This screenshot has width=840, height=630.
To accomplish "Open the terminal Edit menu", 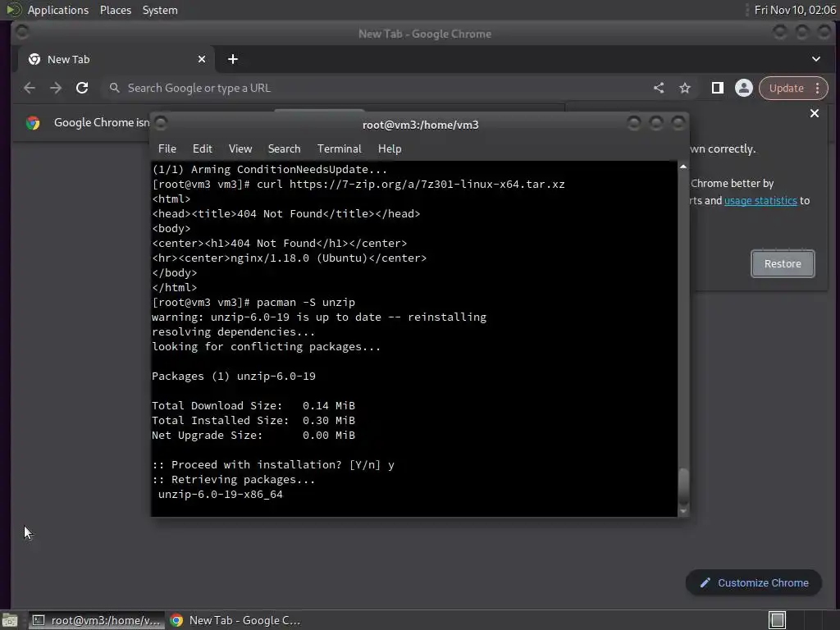I will click(x=202, y=148).
